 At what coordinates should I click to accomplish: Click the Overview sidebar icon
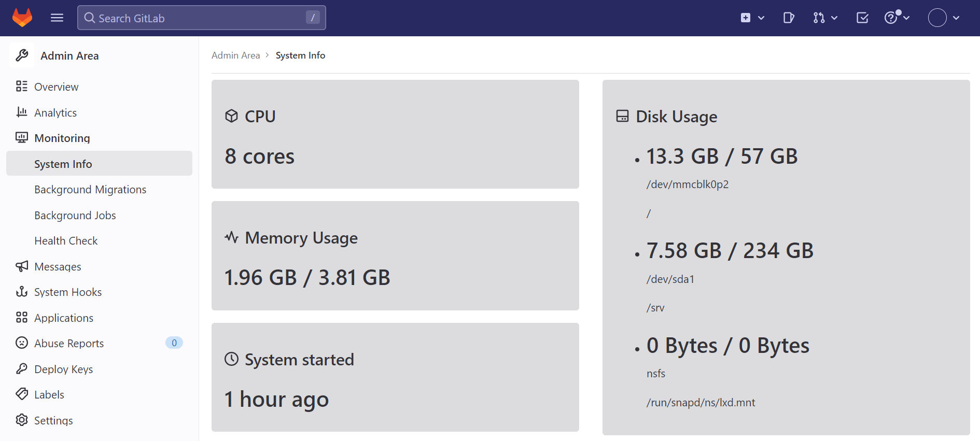point(22,86)
